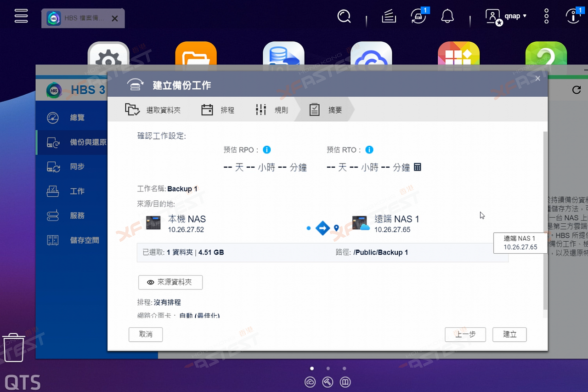Select the first desktop page dot

click(312, 368)
